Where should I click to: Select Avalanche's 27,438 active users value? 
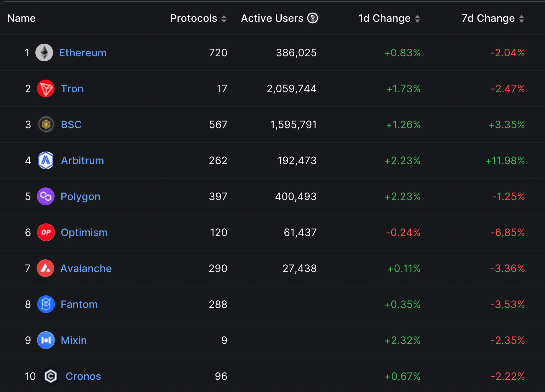coord(300,269)
